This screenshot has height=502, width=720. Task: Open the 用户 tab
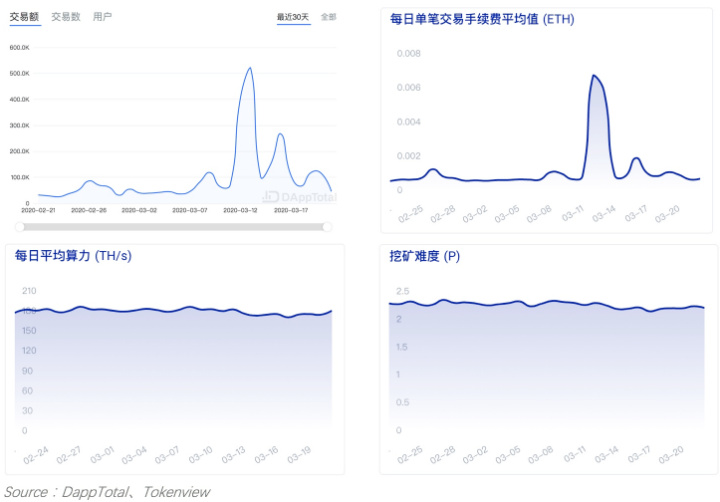[x=102, y=17]
